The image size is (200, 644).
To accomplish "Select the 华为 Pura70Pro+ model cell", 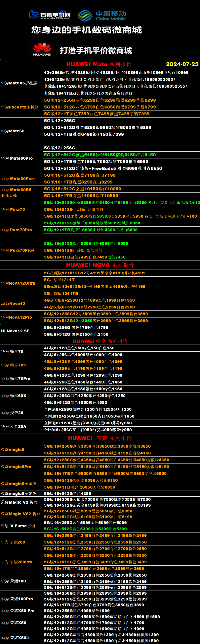I will click(22, 250).
